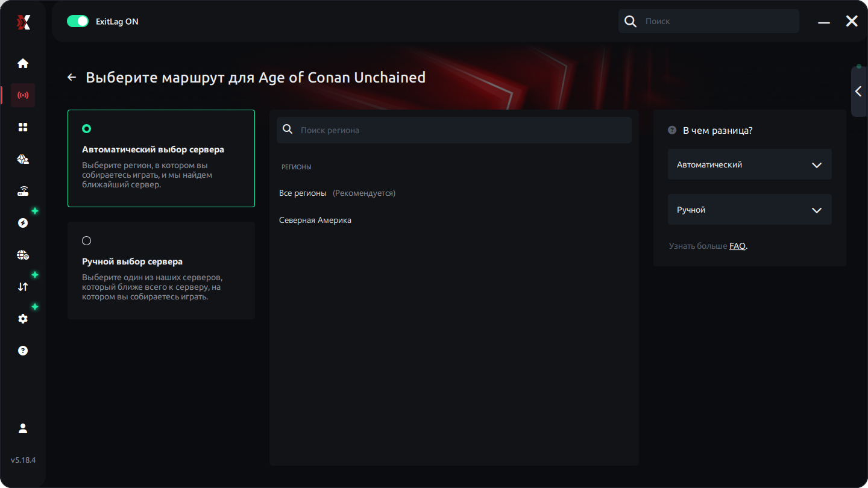Expand the 'Автоматический' dropdown
Viewport: 868px width, 488px height.
click(x=750, y=164)
